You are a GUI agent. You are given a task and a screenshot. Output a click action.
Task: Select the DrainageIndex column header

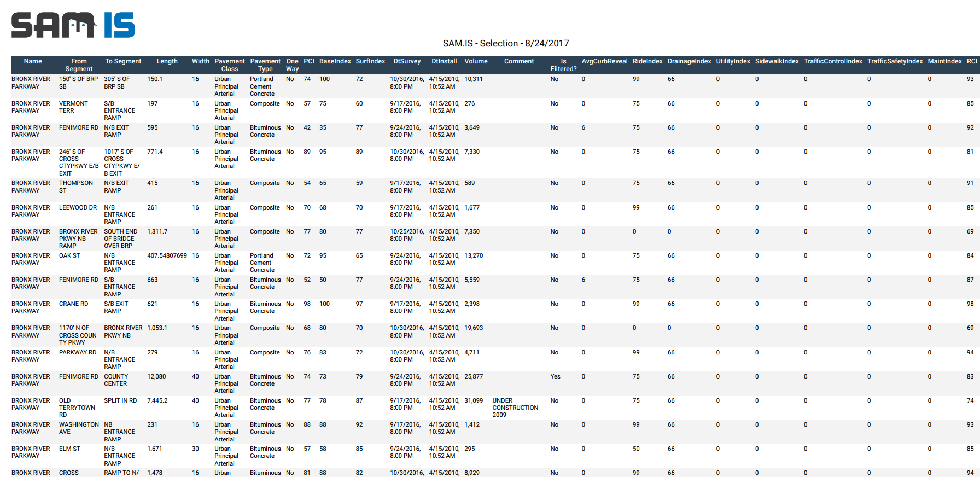pyautogui.click(x=689, y=61)
